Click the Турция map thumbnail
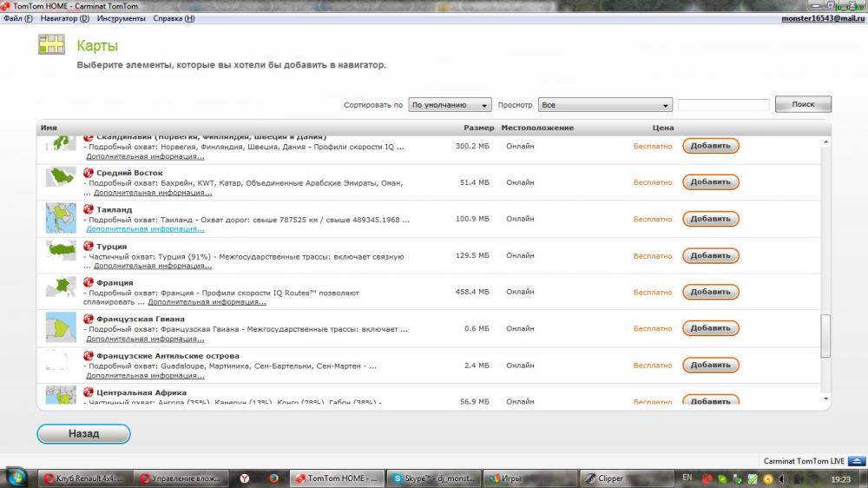Screen dimensions: 868x488 click(x=61, y=250)
